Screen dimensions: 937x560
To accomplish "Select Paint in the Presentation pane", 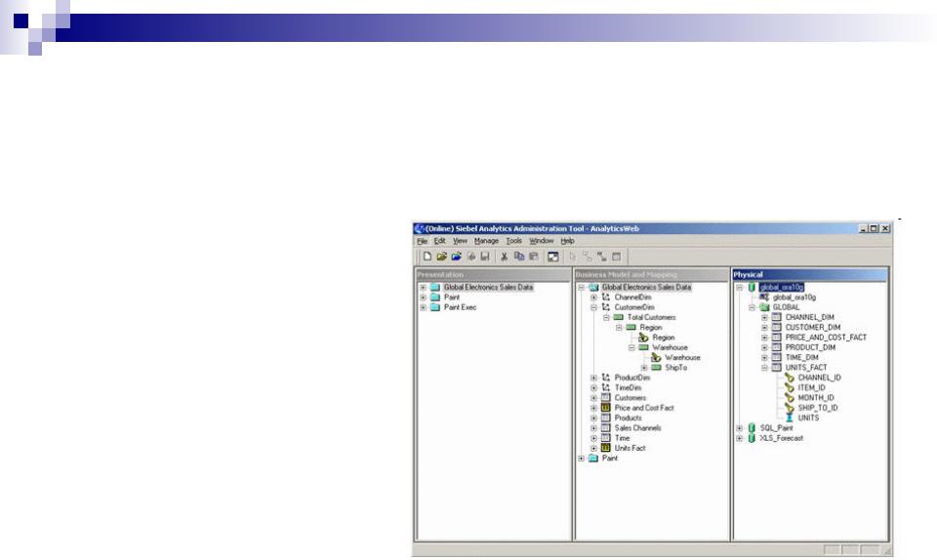I will click(452, 298).
